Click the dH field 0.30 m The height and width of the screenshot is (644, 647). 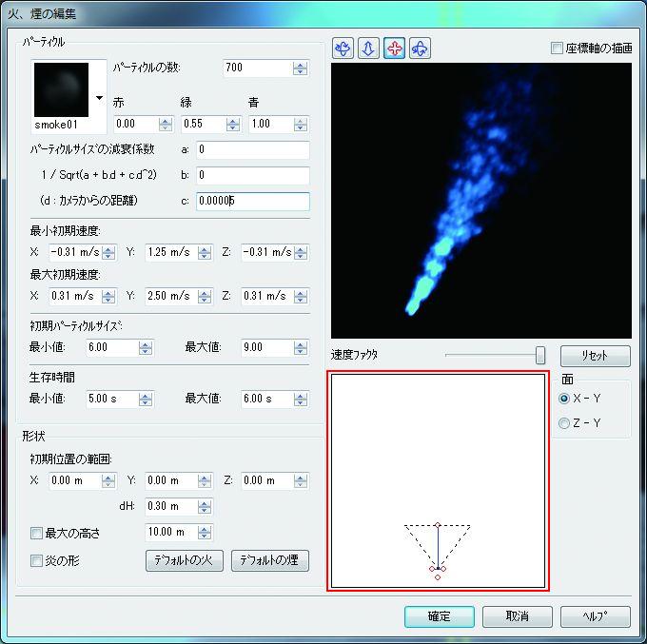(171, 507)
